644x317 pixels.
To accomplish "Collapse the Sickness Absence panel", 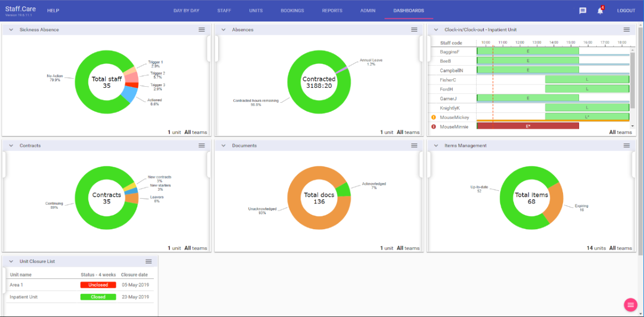I will coord(11,30).
